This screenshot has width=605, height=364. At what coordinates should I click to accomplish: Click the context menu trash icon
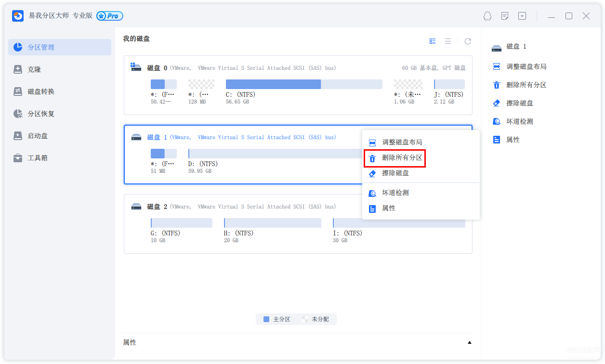pyautogui.click(x=372, y=158)
